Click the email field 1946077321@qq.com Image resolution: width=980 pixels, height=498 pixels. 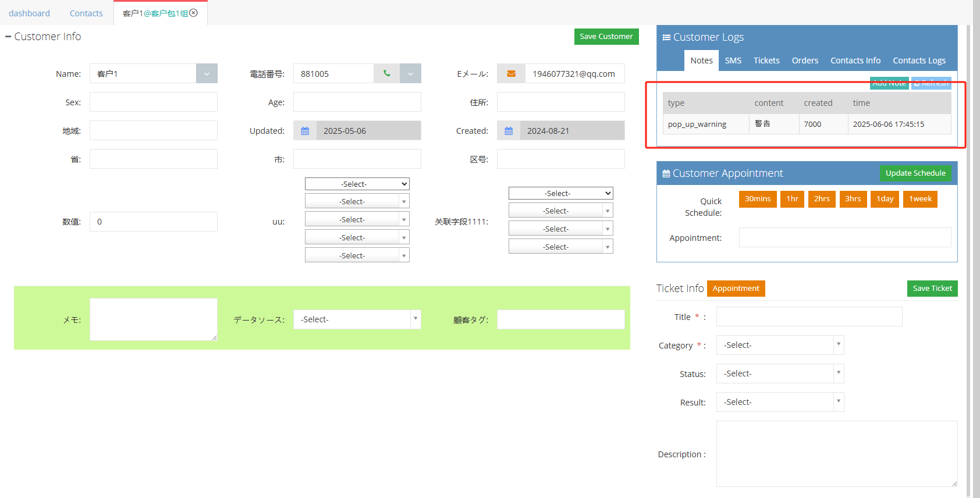(x=575, y=73)
